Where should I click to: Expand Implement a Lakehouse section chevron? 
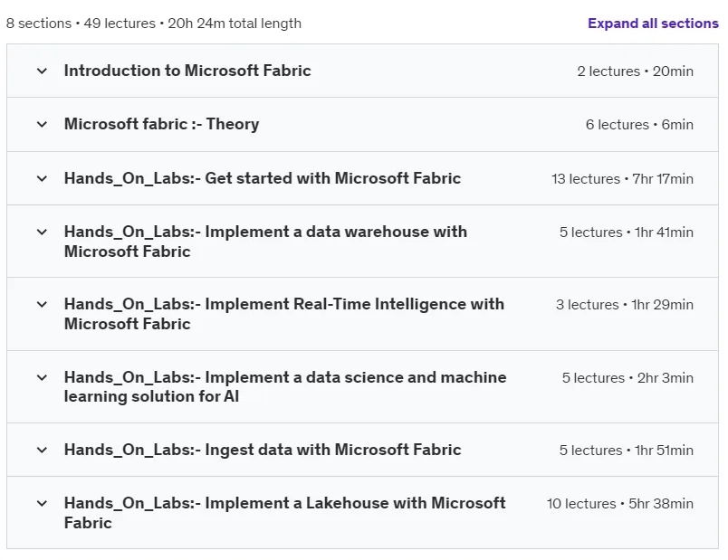pyautogui.click(x=42, y=503)
